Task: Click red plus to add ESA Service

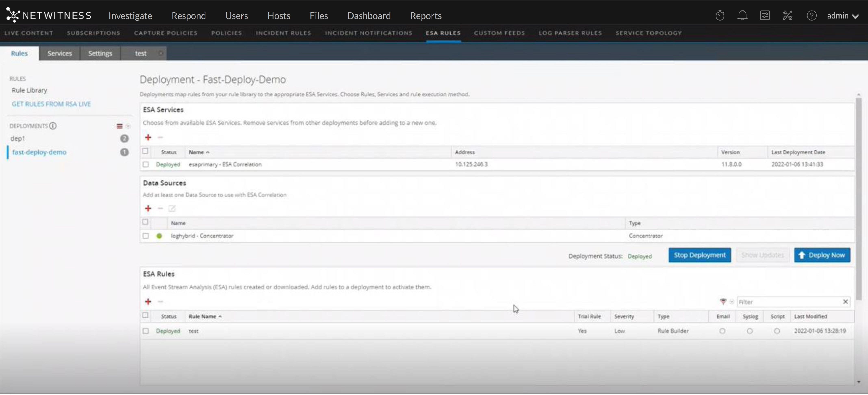Action: pyautogui.click(x=148, y=138)
